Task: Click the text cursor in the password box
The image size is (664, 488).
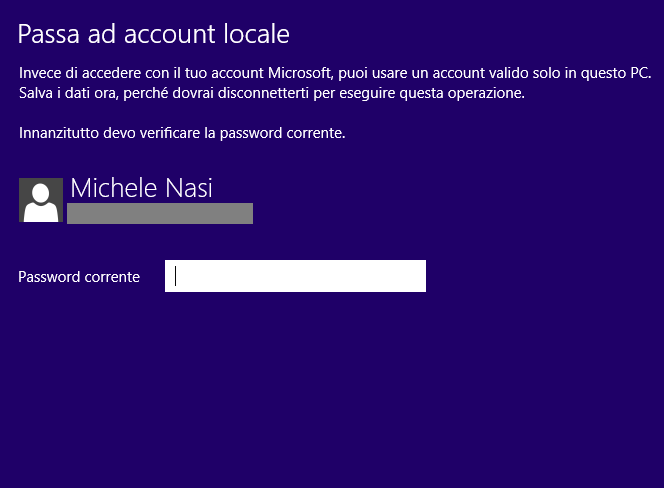Action: click(x=176, y=276)
